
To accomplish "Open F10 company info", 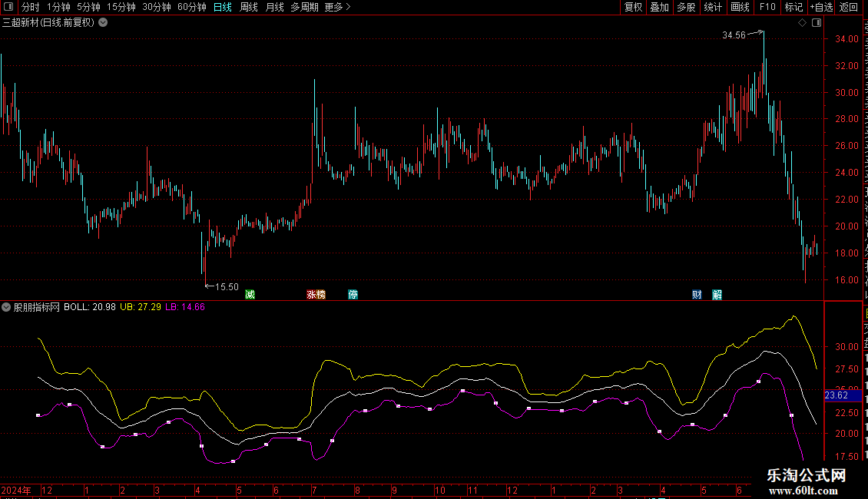I will click(x=767, y=7).
